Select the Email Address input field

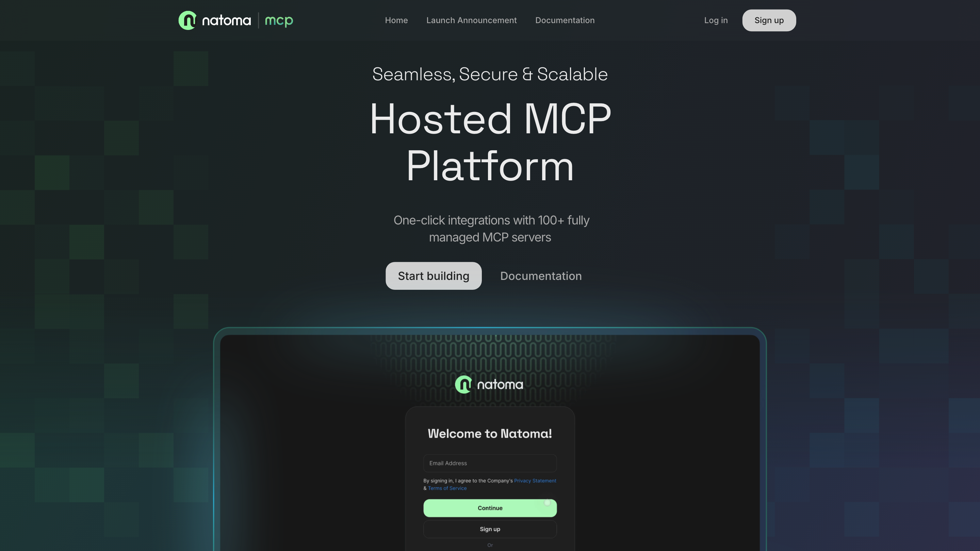pyautogui.click(x=490, y=463)
